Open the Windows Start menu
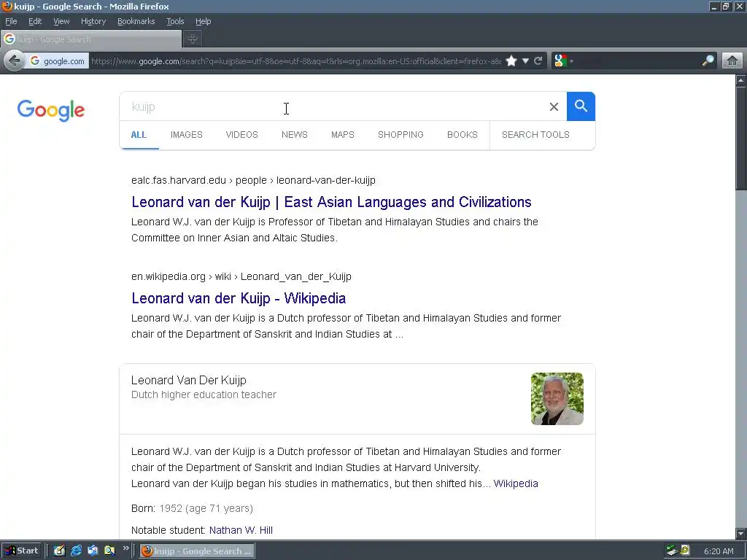Viewport: 747px width, 560px height. tap(21, 551)
